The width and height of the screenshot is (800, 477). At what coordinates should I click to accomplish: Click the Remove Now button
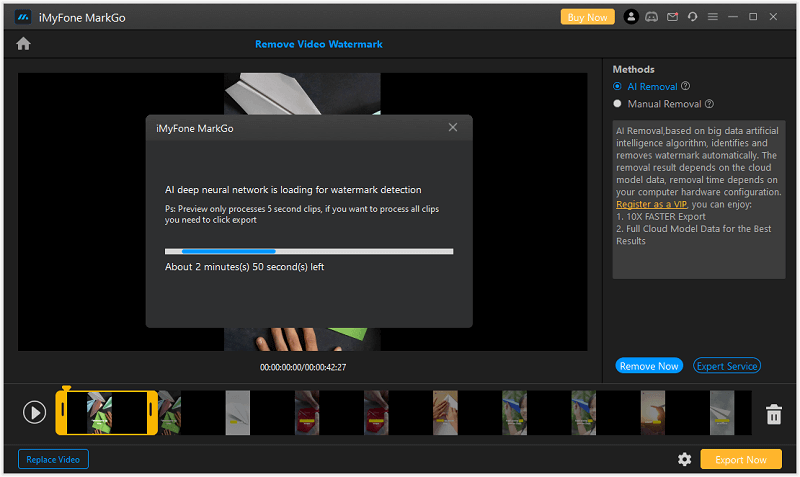[x=649, y=366]
